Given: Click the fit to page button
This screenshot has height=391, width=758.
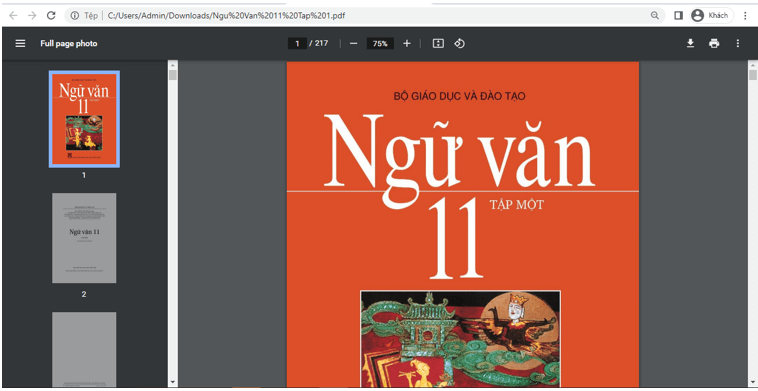Looking at the screenshot, I should [x=438, y=43].
